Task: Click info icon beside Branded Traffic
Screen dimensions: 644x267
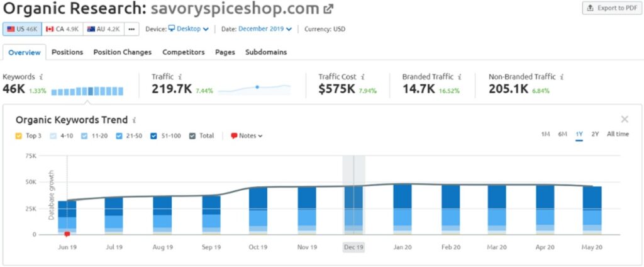Action: point(460,77)
